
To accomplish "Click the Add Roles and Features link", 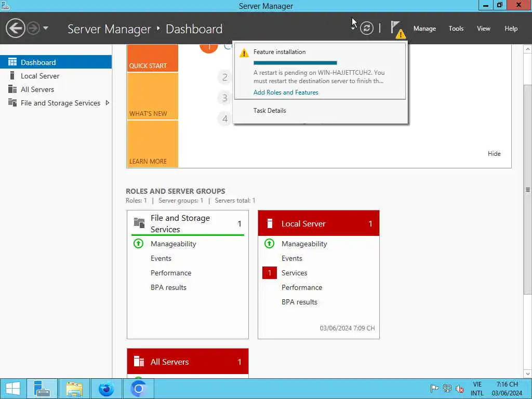I will point(286,92).
